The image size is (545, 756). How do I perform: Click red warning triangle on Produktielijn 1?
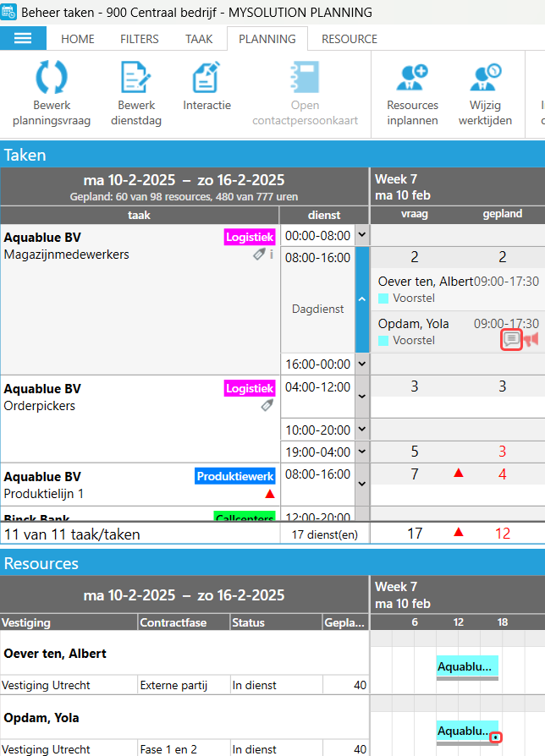pos(270,493)
